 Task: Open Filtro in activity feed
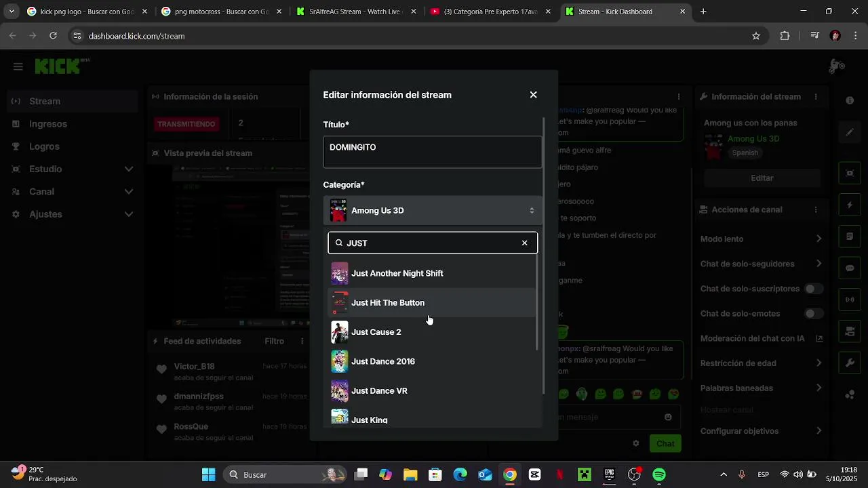(x=275, y=341)
